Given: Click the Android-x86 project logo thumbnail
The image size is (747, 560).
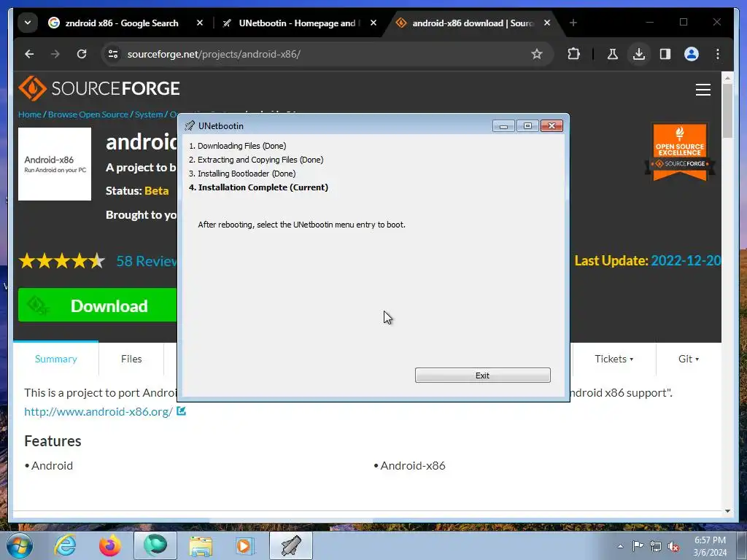Looking at the screenshot, I should 55,164.
